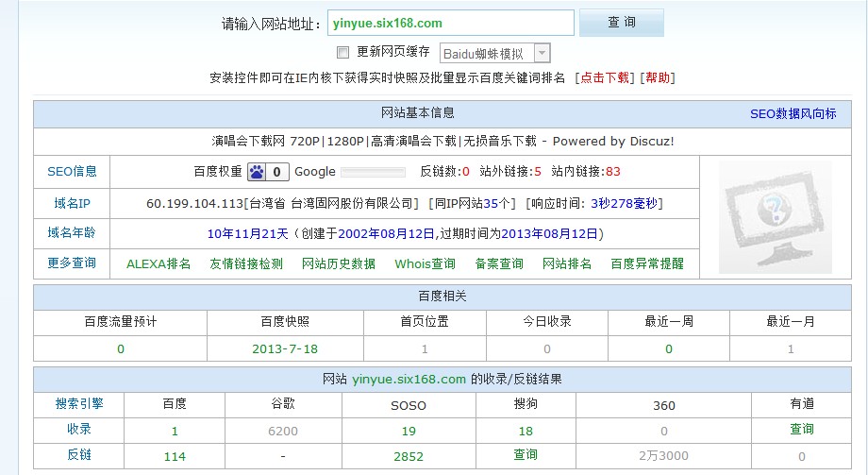
Task: Click the 搜索引擎 row header
Action: [x=79, y=403]
